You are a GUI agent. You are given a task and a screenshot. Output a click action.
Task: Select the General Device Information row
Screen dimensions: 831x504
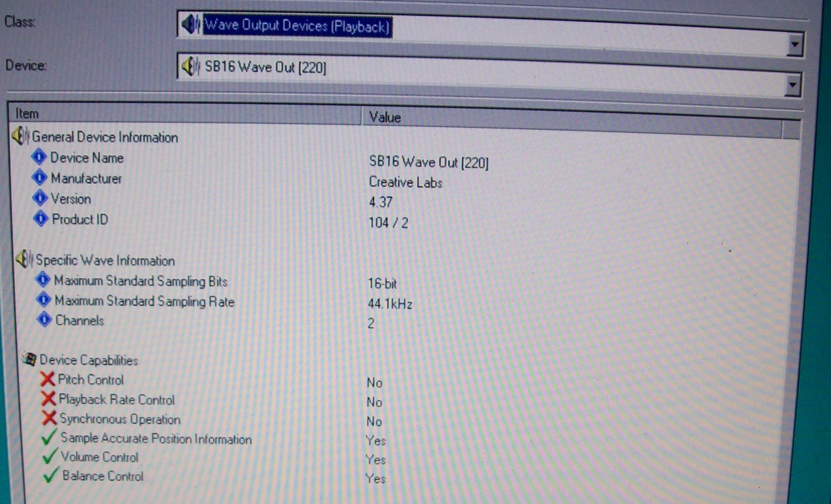(x=105, y=137)
